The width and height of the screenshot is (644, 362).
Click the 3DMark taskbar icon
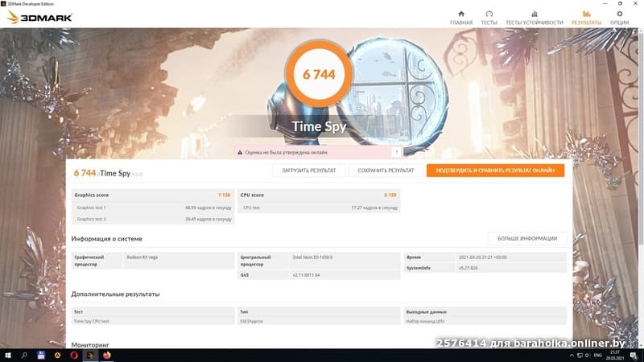point(90,356)
